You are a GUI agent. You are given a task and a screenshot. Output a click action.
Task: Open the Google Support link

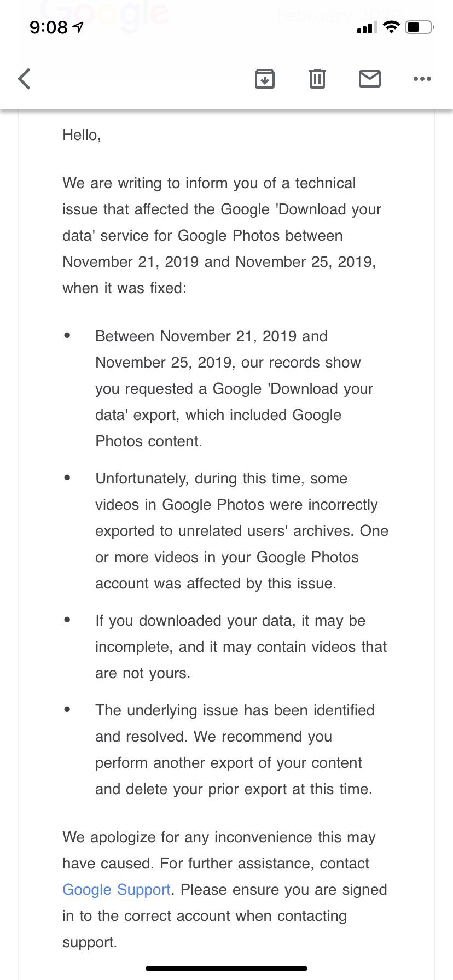pyautogui.click(x=117, y=890)
